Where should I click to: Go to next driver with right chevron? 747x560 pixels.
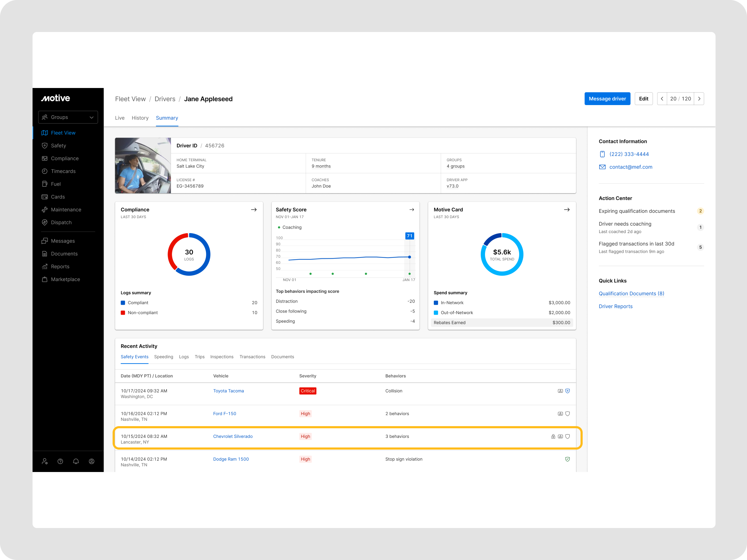pos(699,99)
